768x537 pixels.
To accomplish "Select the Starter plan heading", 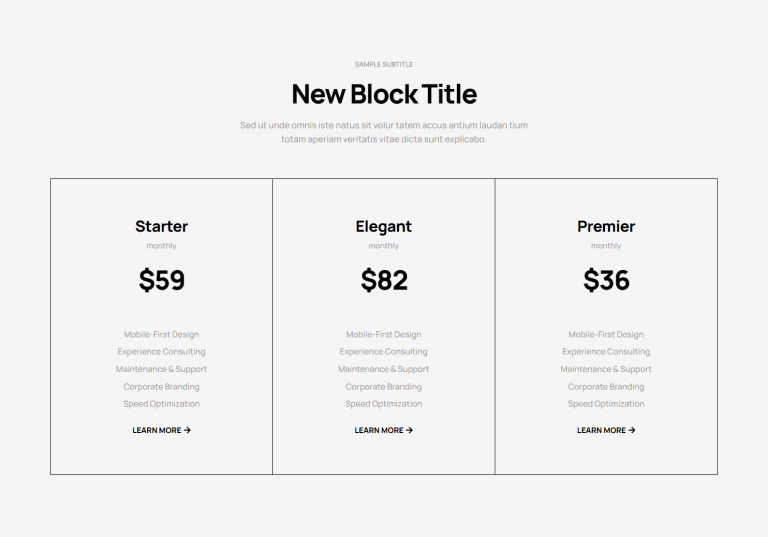I will click(x=162, y=226).
